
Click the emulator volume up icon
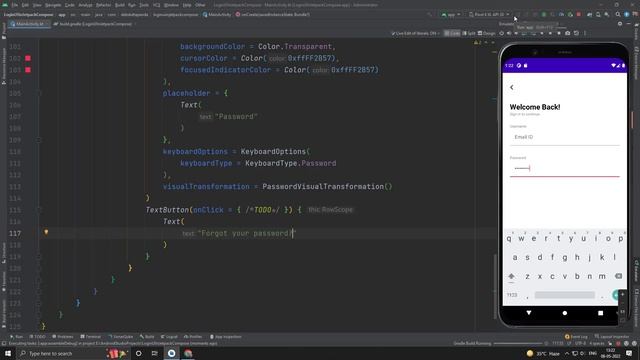click(x=509, y=33)
